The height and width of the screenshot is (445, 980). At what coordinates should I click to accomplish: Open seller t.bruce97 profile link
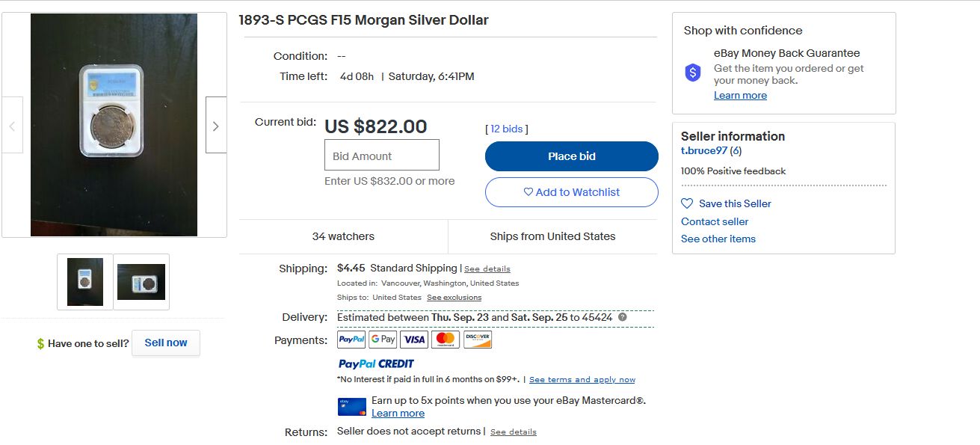(x=703, y=150)
